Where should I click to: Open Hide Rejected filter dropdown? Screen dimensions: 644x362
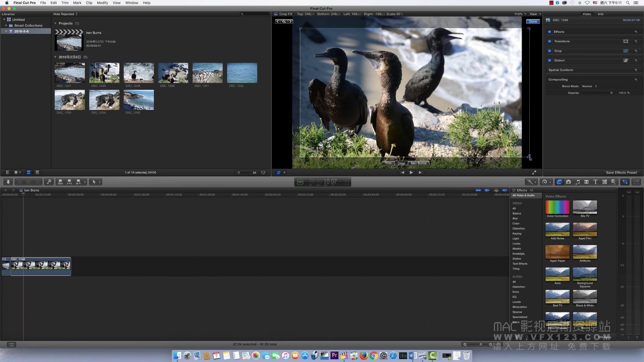pyautogui.click(x=65, y=14)
